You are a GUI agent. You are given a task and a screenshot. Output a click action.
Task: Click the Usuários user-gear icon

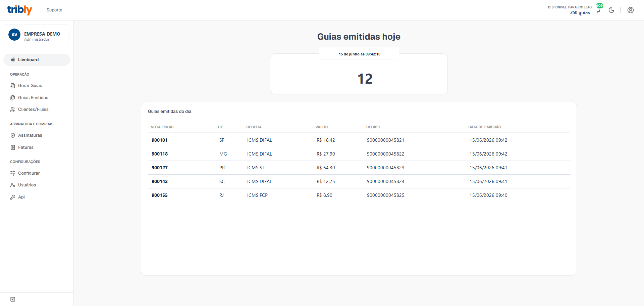(x=13, y=185)
